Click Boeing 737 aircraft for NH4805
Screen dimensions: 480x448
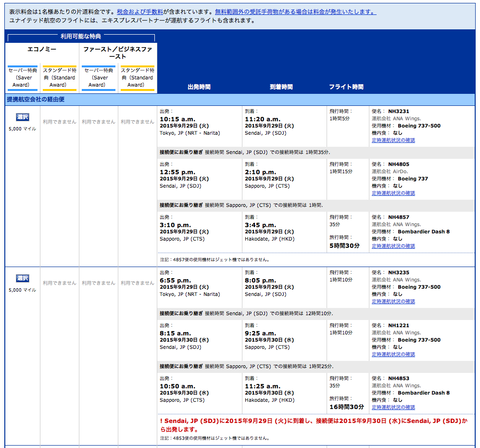click(x=413, y=179)
